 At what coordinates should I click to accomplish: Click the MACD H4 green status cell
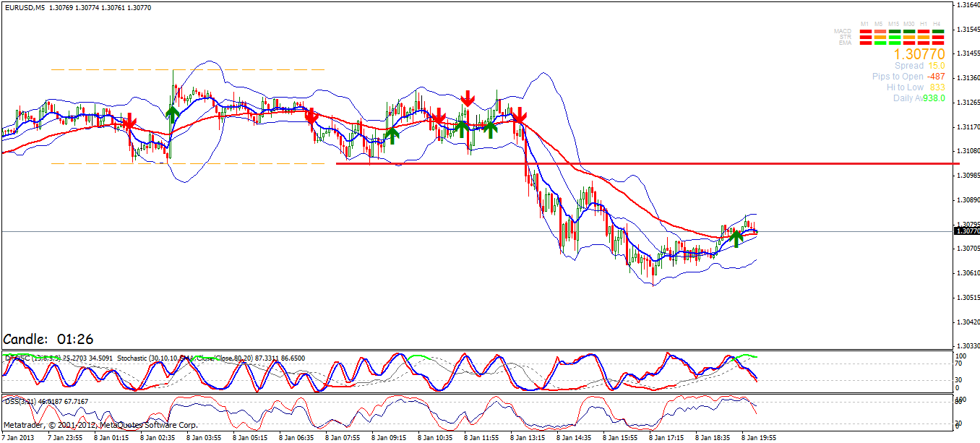click(x=937, y=31)
